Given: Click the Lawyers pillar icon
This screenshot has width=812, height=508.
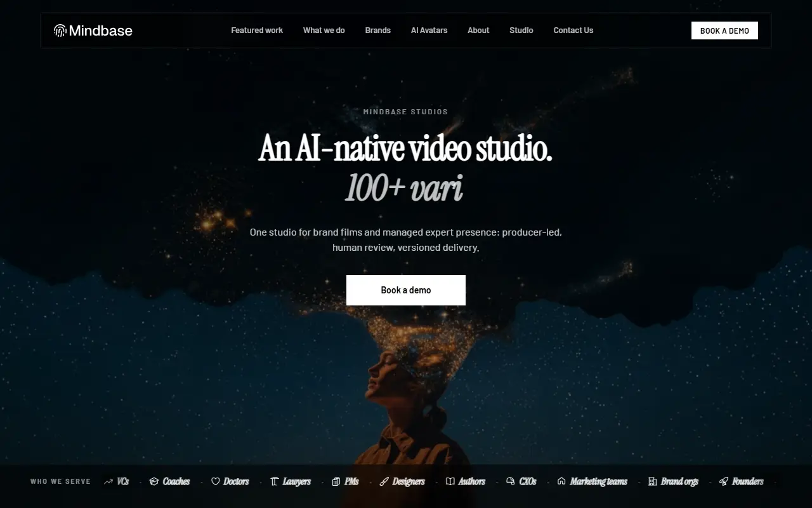Looking at the screenshot, I should 274,482.
